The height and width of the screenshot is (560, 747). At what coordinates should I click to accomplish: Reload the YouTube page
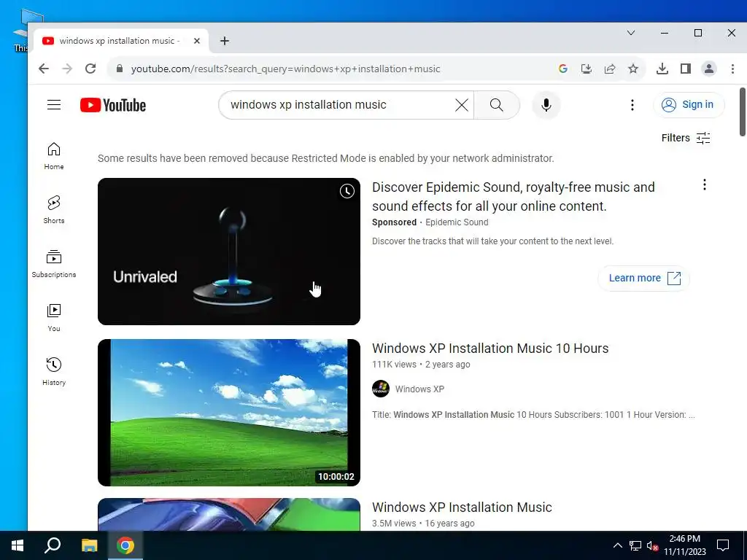90,69
